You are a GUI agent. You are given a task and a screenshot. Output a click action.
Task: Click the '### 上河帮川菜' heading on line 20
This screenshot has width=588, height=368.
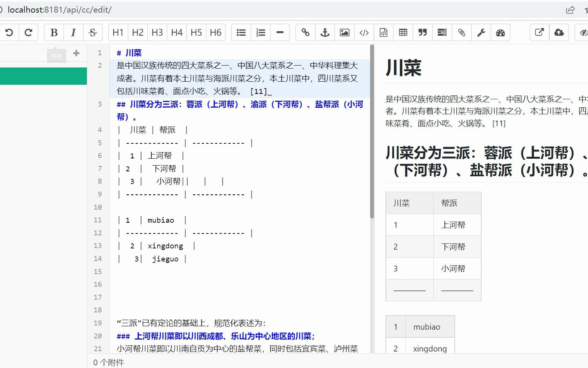tap(216, 336)
